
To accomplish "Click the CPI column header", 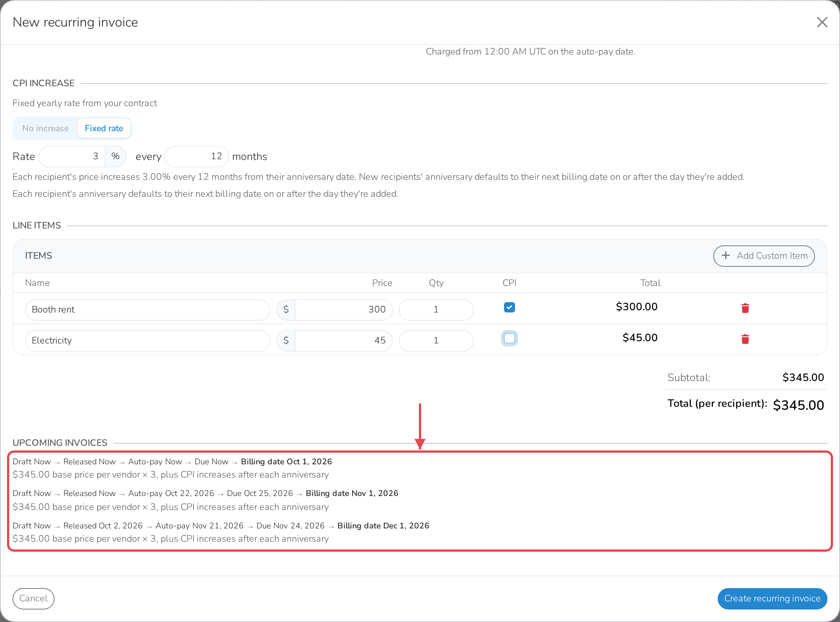I will [x=509, y=283].
